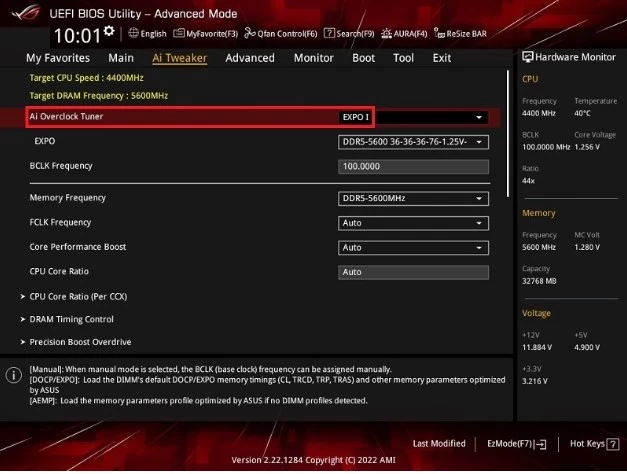Click the Hot Keys question mark icon
The width and height of the screenshot is (627, 474).
pos(613,443)
